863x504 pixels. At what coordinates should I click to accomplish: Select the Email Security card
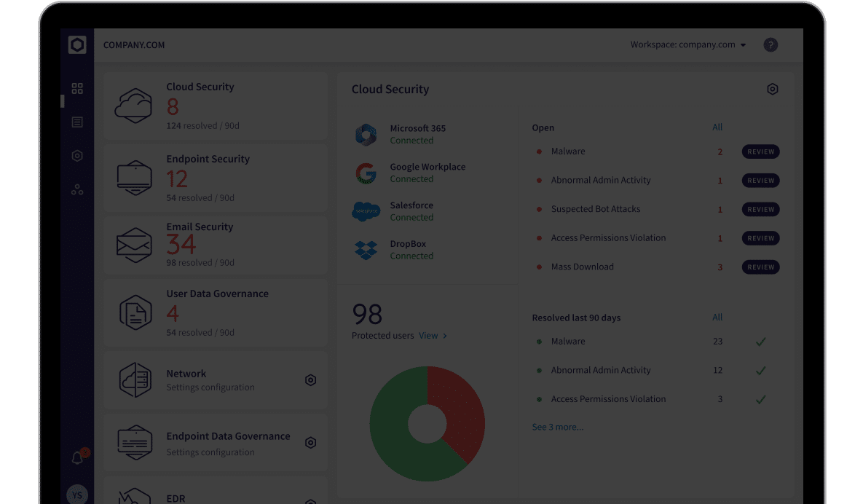click(215, 245)
